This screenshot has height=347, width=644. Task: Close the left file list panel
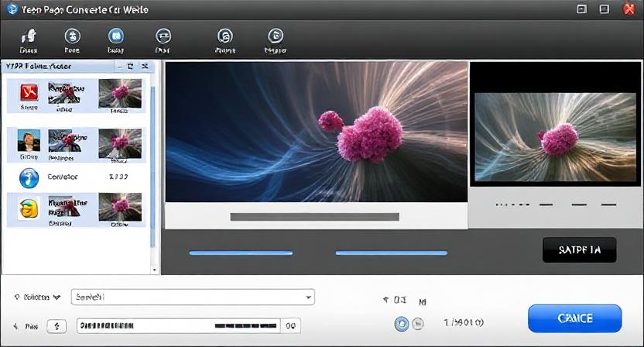145,66
